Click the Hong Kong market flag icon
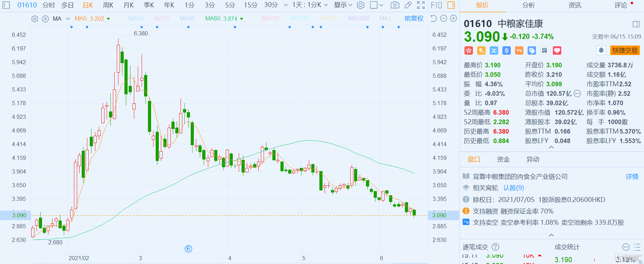This screenshot has height=264, width=644. (x=469, y=50)
